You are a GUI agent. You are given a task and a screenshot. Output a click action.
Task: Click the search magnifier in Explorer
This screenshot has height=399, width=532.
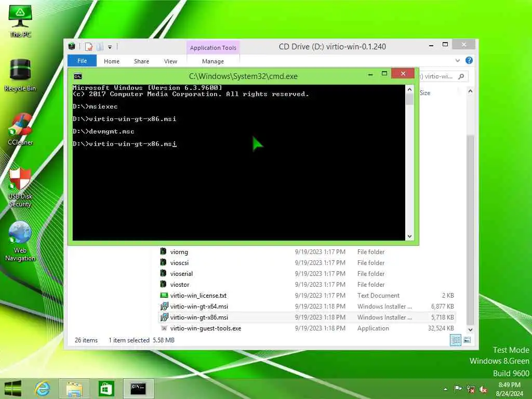461,76
